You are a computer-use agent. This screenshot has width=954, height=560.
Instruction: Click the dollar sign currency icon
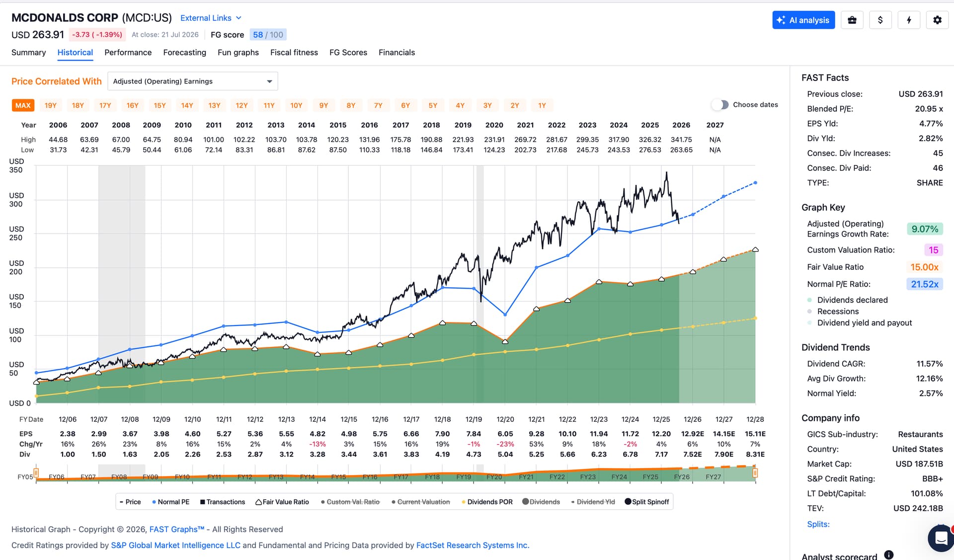(x=880, y=20)
